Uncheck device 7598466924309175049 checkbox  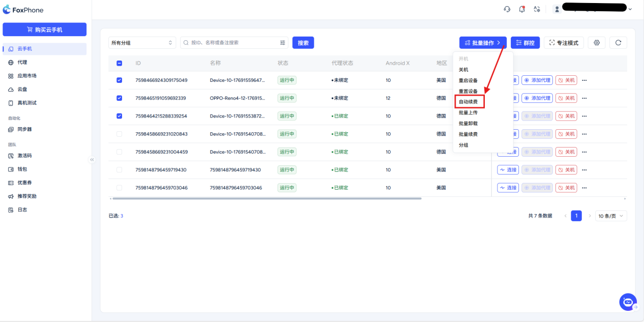(120, 80)
